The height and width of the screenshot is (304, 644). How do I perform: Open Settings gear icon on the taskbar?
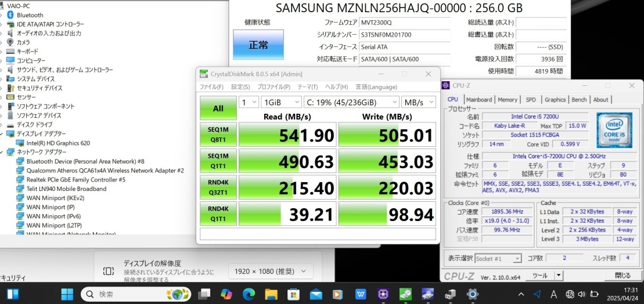473,294
